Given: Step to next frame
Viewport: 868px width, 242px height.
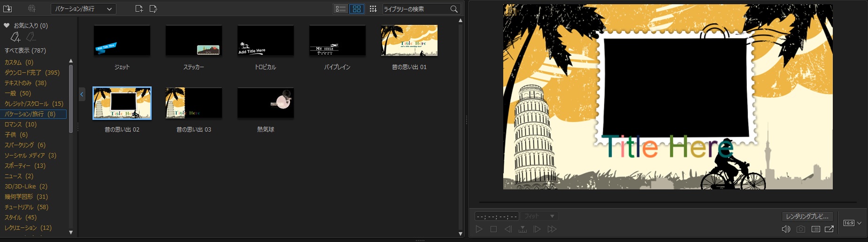Looking at the screenshot, I should pyautogui.click(x=537, y=229).
